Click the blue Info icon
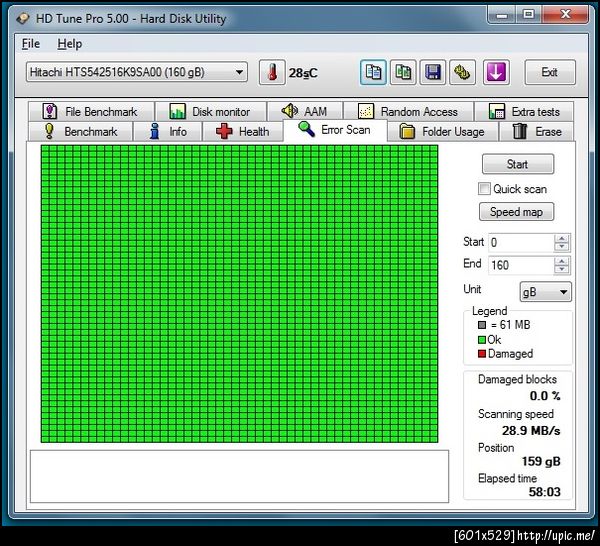Screen dimensions: 600x546 [155, 131]
